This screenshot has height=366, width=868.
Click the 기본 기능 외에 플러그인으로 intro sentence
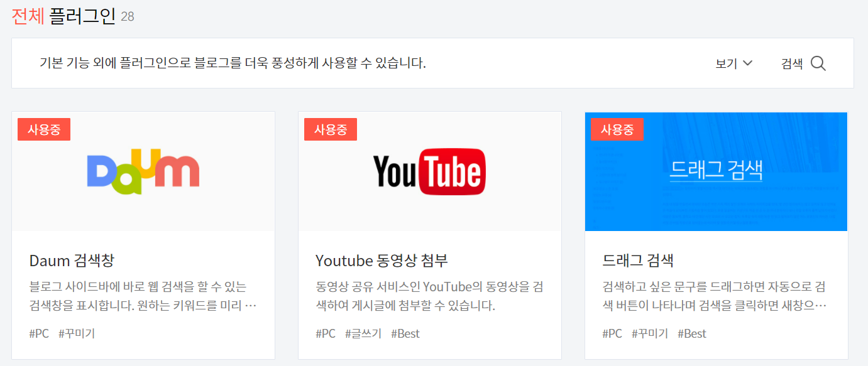coord(233,63)
